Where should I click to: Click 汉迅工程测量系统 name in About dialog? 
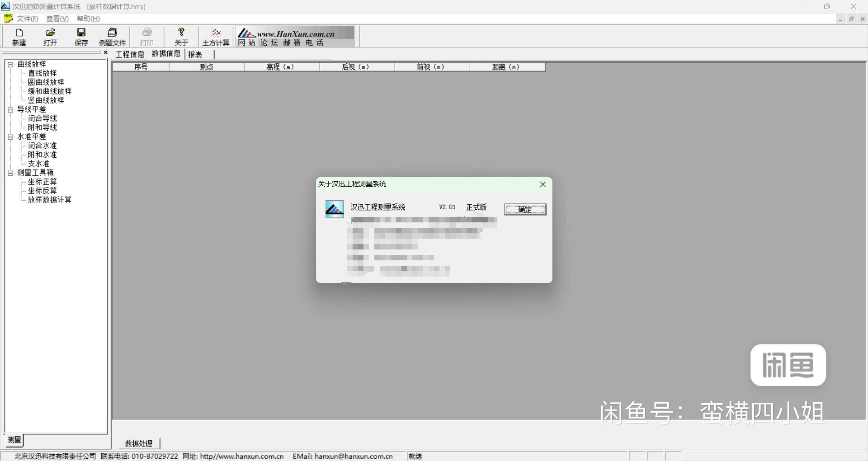pyautogui.click(x=378, y=207)
